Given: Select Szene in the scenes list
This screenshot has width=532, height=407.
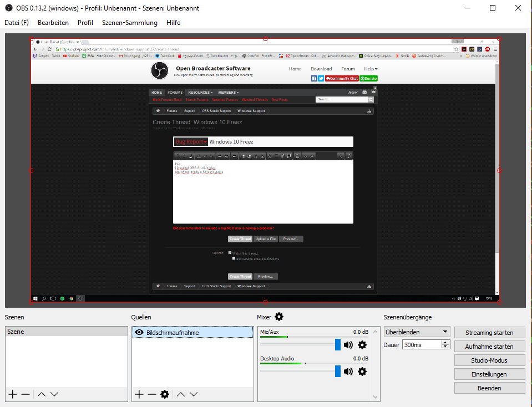Looking at the screenshot, I should (x=67, y=332).
